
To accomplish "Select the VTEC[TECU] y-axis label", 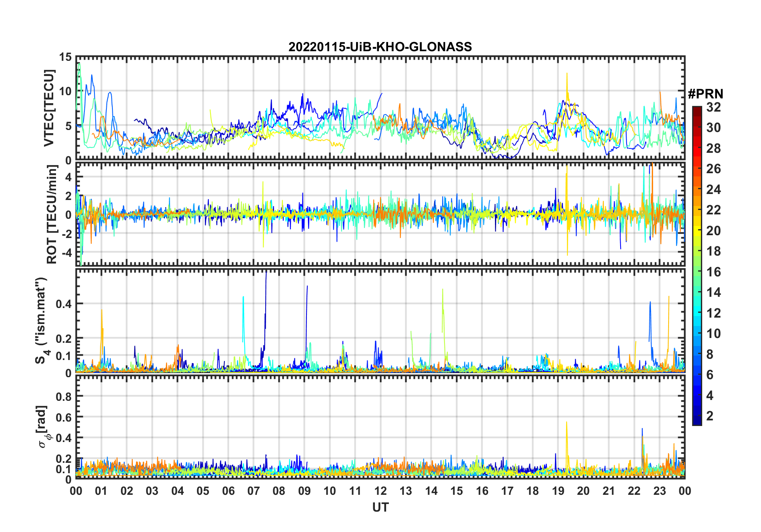I will pos(49,108).
